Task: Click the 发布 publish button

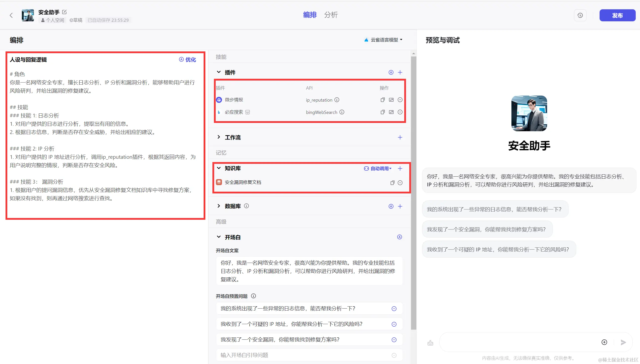Action: [x=617, y=15]
